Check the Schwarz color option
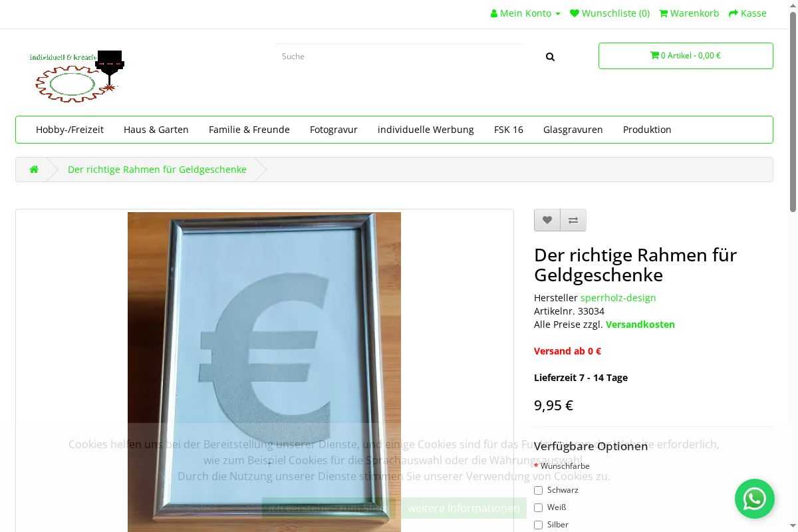This screenshot has height=532, width=798. coord(538,490)
